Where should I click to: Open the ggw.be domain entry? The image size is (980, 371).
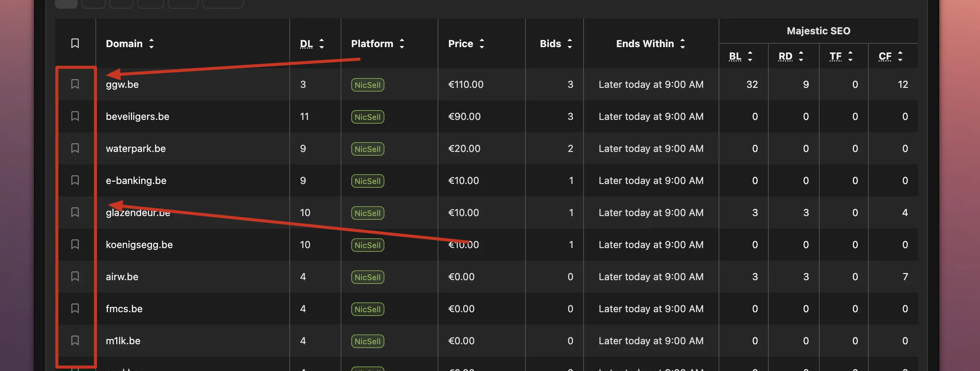pos(122,84)
